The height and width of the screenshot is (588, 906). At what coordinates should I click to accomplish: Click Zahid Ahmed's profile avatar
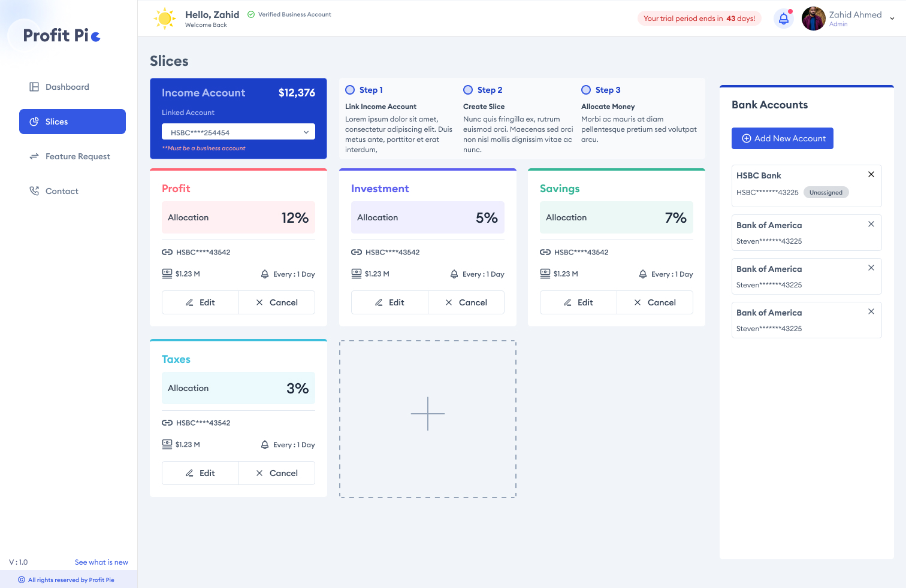[x=813, y=19]
